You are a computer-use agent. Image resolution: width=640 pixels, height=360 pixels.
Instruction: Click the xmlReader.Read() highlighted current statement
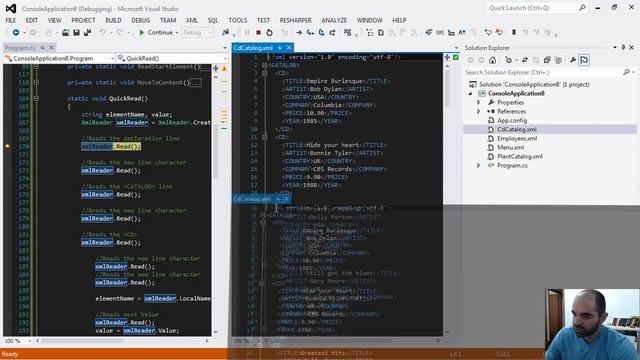click(111, 146)
